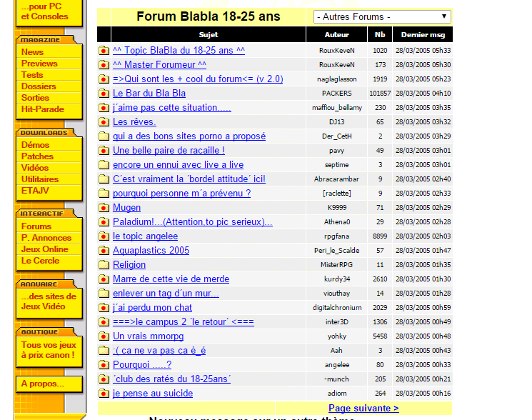Open 'j'ai perdu mon chat' thread
The image size is (532, 420).
152,308
